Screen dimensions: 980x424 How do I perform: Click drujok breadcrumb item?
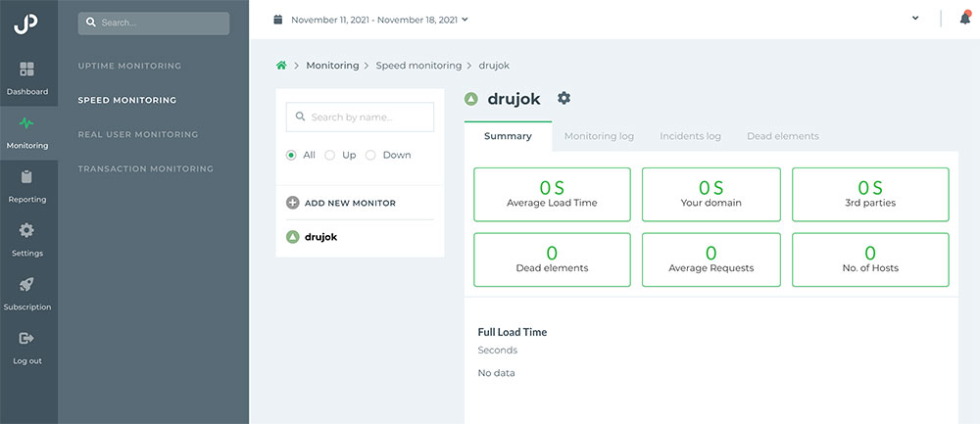494,65
